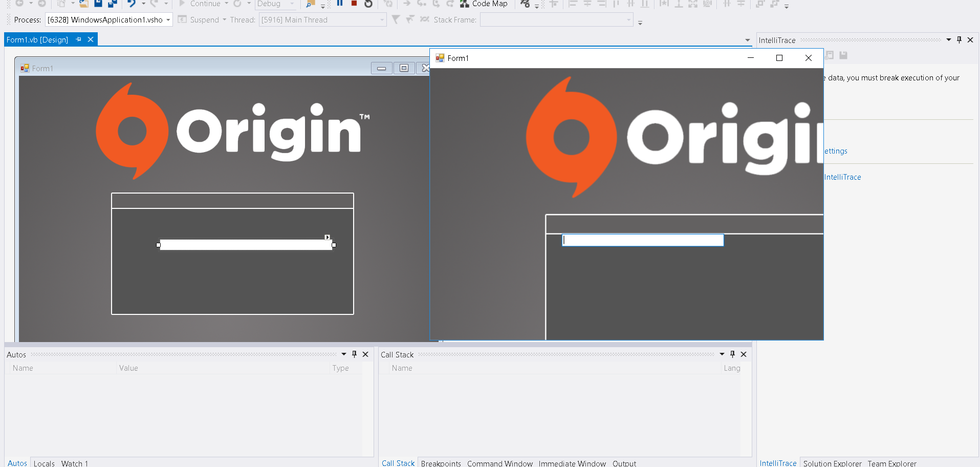The image size is (980, 467).
Task: Close the Autos panel
Action: 365,354
